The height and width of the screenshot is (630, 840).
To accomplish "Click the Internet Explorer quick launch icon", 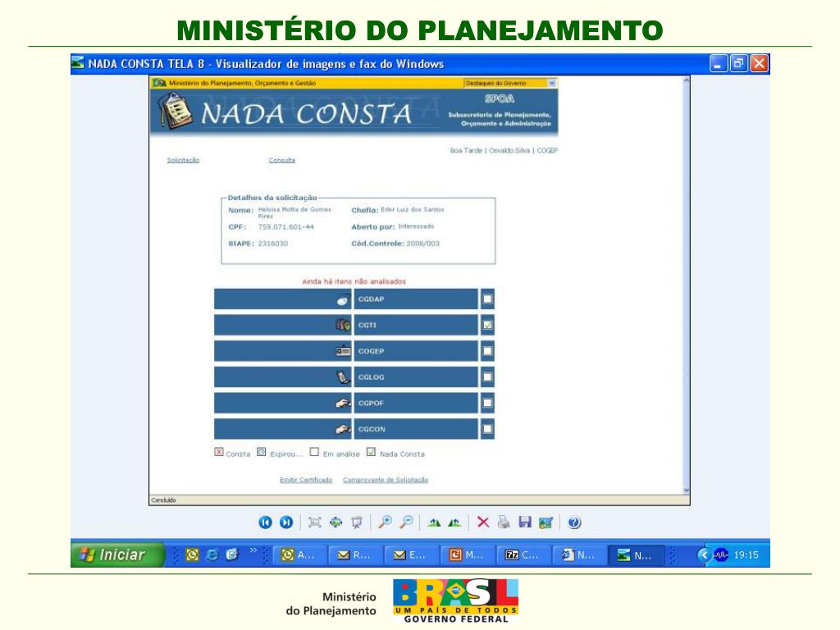I will pyautogui.click(x=212, y=555).
